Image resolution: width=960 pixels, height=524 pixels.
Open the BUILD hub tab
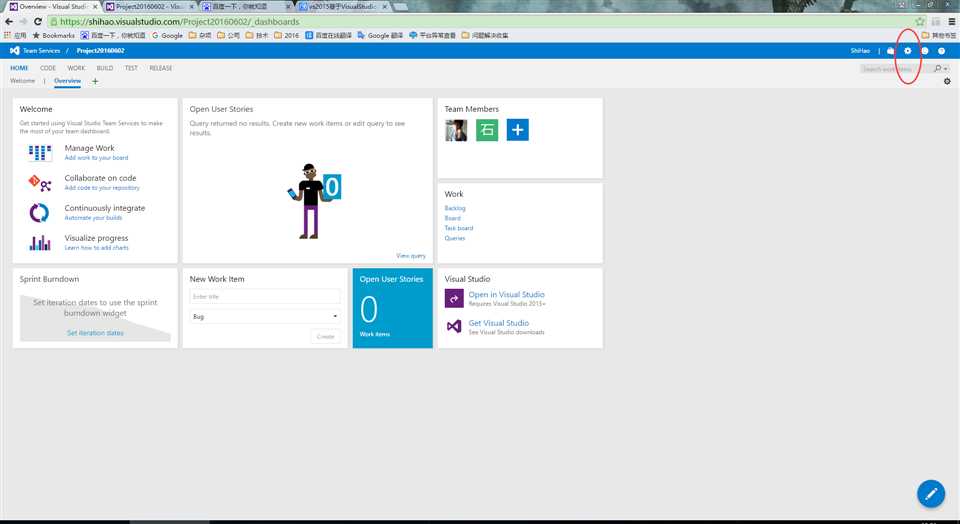(x=105, y=68)
